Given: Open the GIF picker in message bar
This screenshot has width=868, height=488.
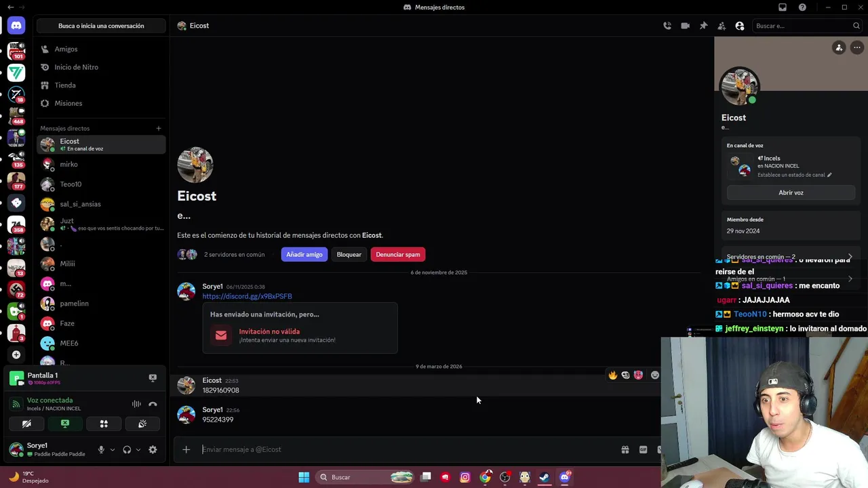Looking at the screenshot, I should pyautogui.click(x=643, y=449).
